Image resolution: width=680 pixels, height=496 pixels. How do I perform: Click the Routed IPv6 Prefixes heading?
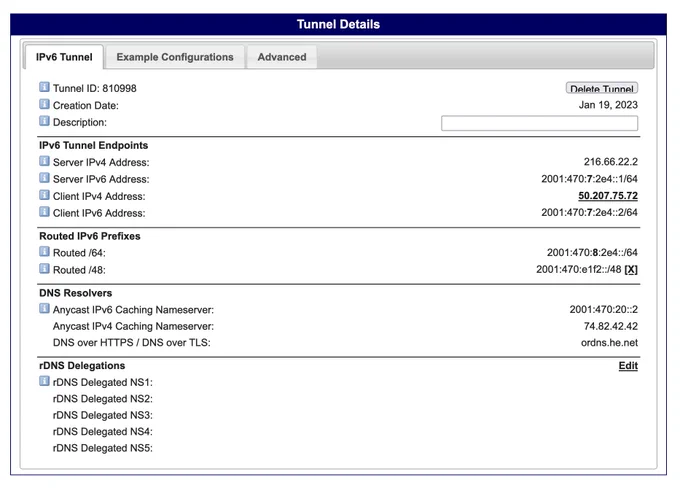click(90, 236)
